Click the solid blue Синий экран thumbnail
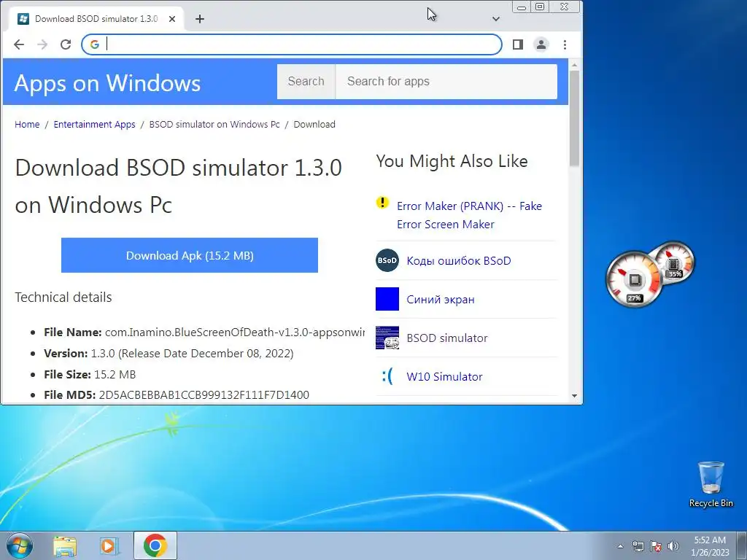Screen dimensions: 747x560 pos(387,299)
